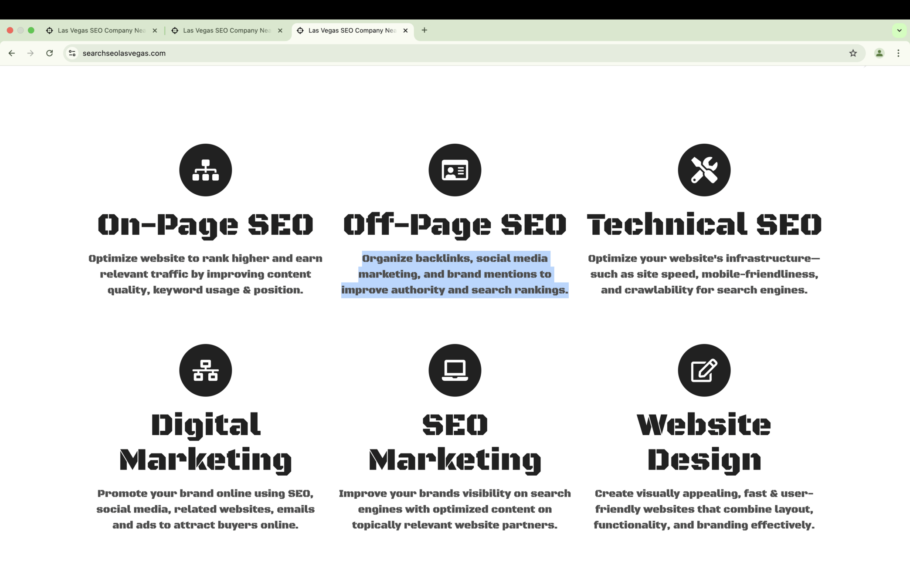This screenshot has height=588, width=910.
Task: Bookmark this page with the star icon
Action: [853, 53]
